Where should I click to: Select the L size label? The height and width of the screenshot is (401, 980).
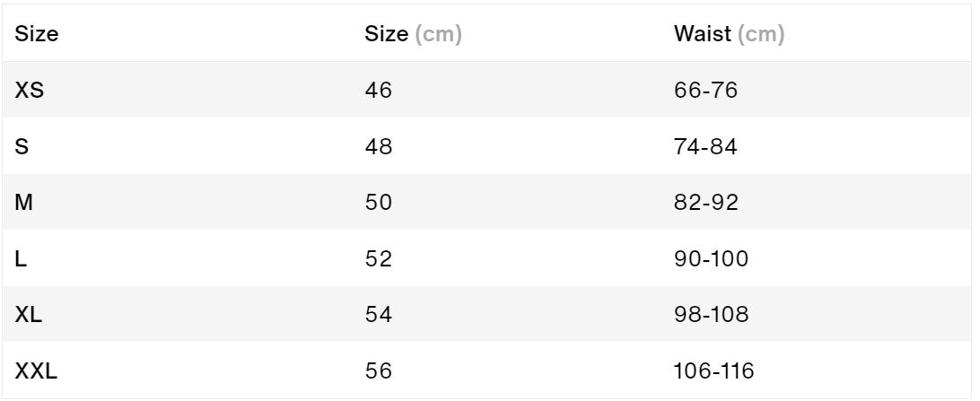[x=21, y=258]
